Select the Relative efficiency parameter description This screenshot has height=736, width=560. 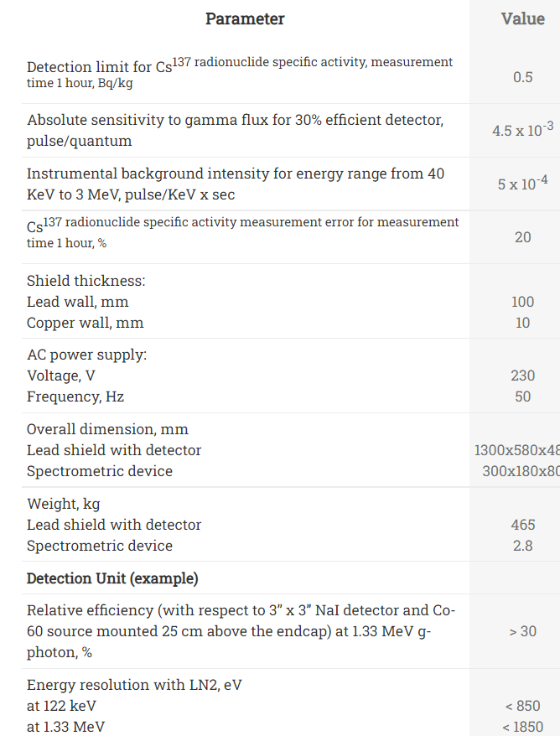pyautogui.click(x=241, y=630)
